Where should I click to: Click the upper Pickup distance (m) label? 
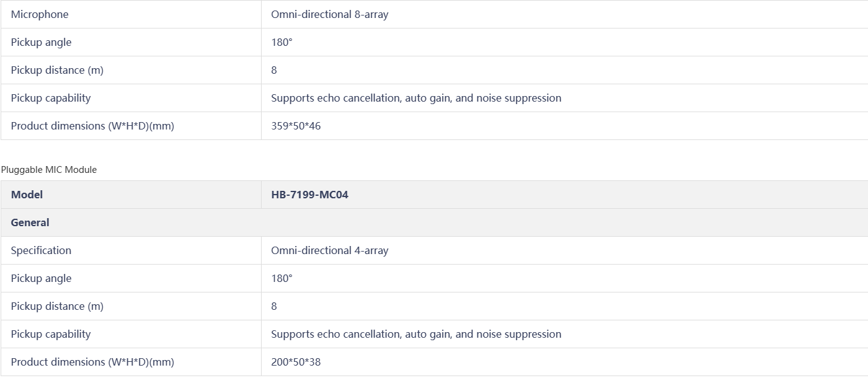click(57, 70)
